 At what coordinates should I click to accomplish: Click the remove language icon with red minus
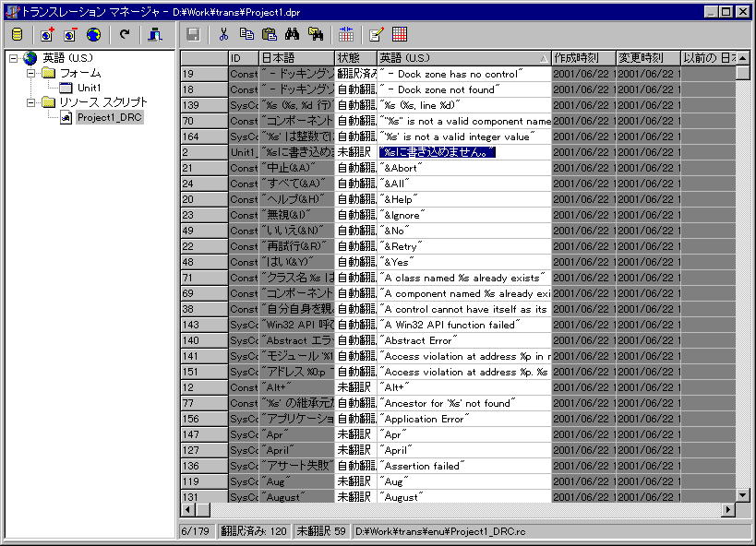click(x=70, y=35)
